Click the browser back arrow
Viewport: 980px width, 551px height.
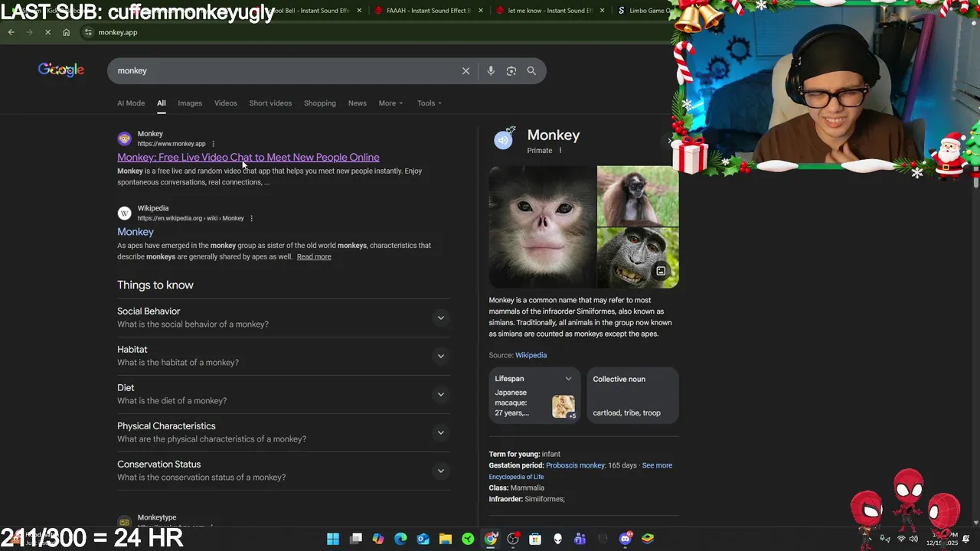click(x=11, y=32)
